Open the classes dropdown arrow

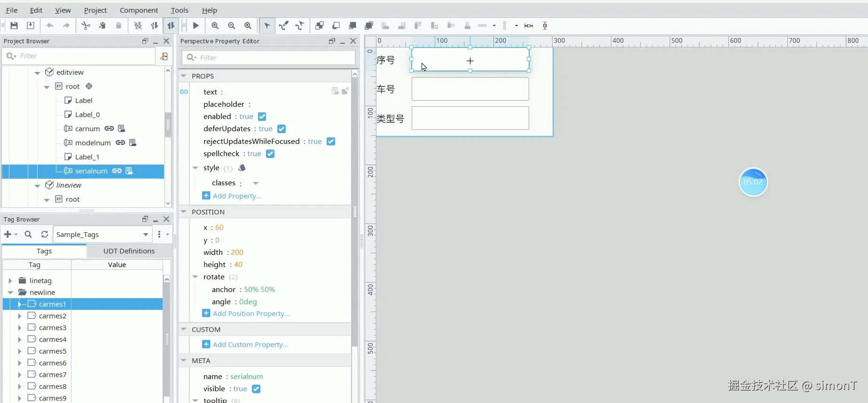[x=256, y=183]
